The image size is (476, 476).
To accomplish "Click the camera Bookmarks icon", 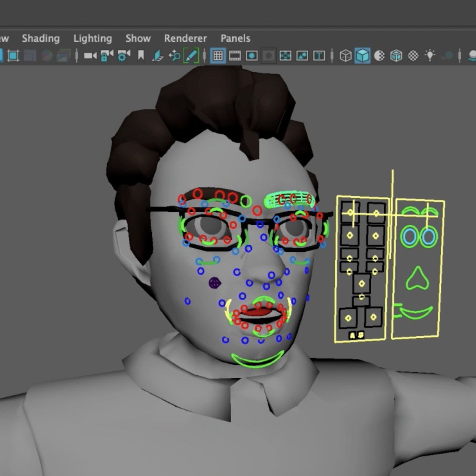I will pos(141,56).
